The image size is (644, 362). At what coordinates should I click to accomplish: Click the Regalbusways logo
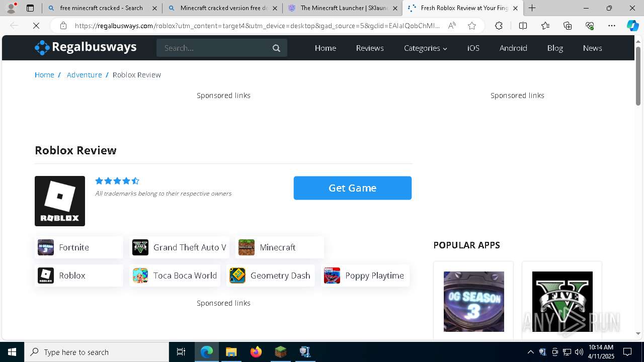pyautogui.click(x=86, y=47)
